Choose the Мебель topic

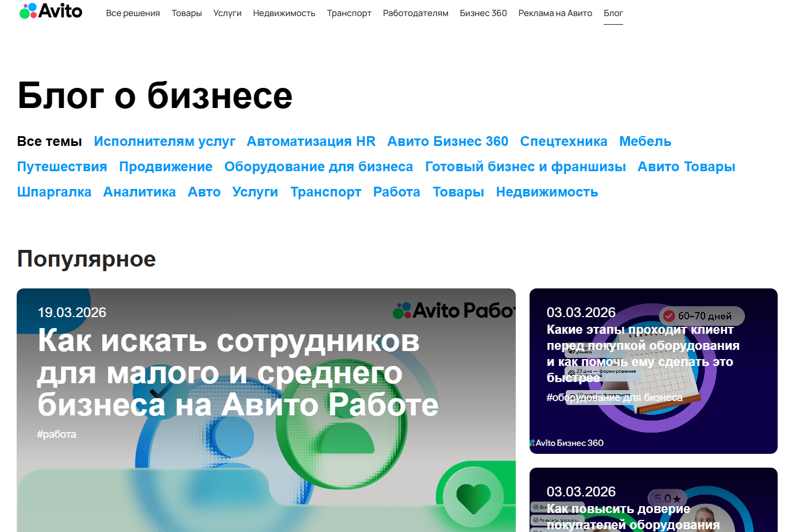click(x=646, y=141)
